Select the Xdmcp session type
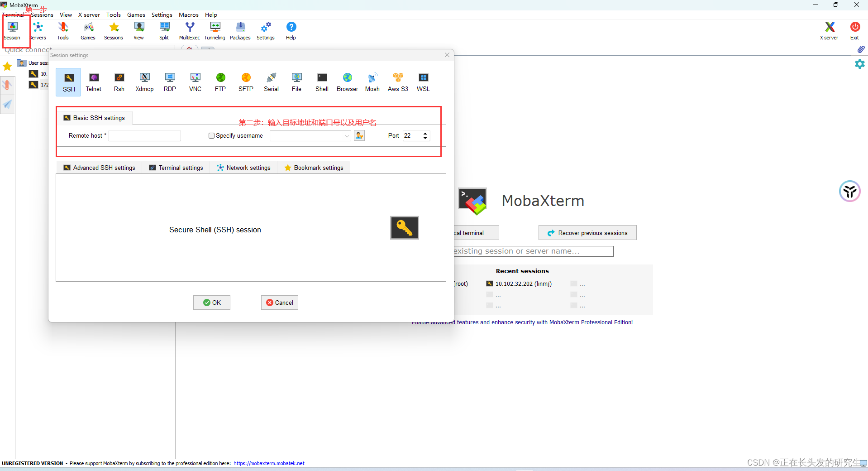This screenshot has height=471, width=868. [x=144, y=82]
